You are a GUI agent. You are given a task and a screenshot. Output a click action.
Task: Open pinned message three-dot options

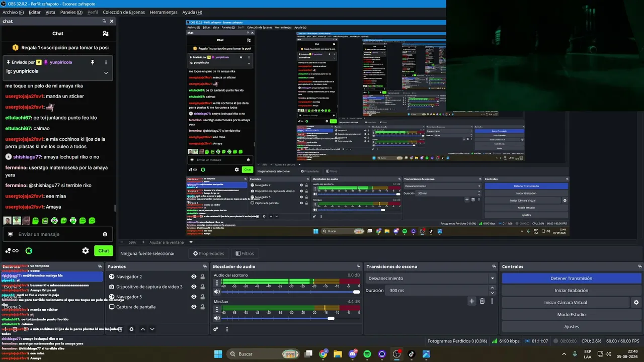[106, 62]
